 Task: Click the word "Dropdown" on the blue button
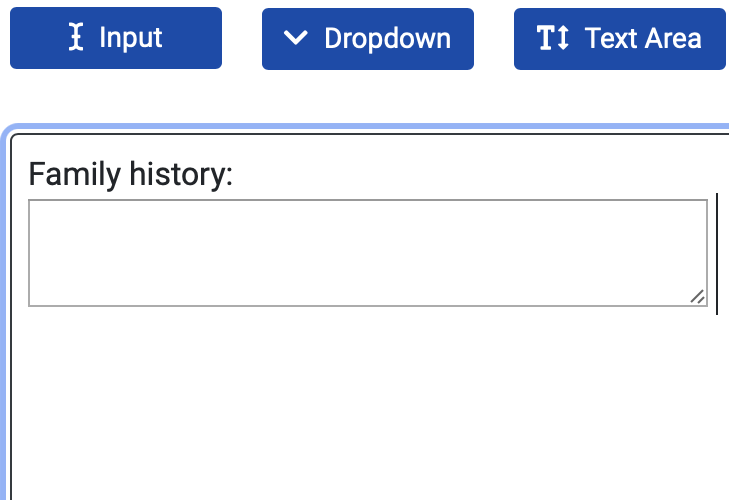388,39
